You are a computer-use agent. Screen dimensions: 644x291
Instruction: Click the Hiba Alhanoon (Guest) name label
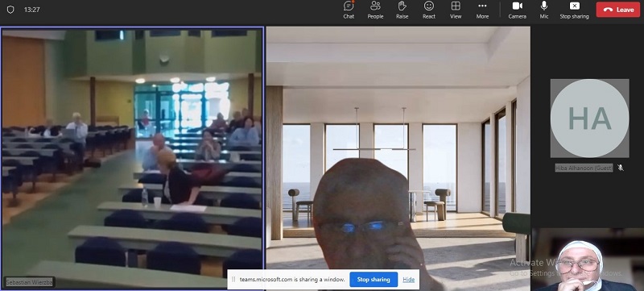pos(584,168)
